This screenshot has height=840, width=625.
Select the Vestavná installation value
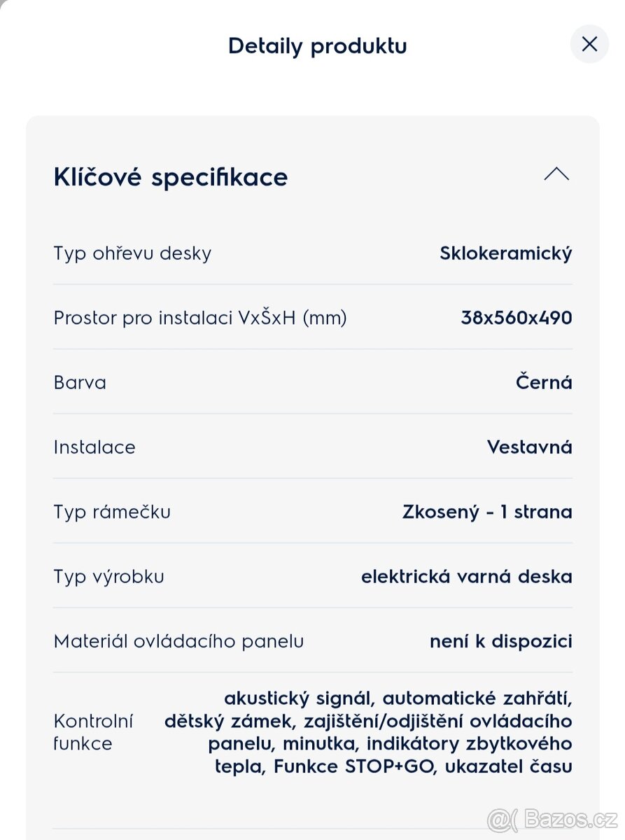(530, 447)
